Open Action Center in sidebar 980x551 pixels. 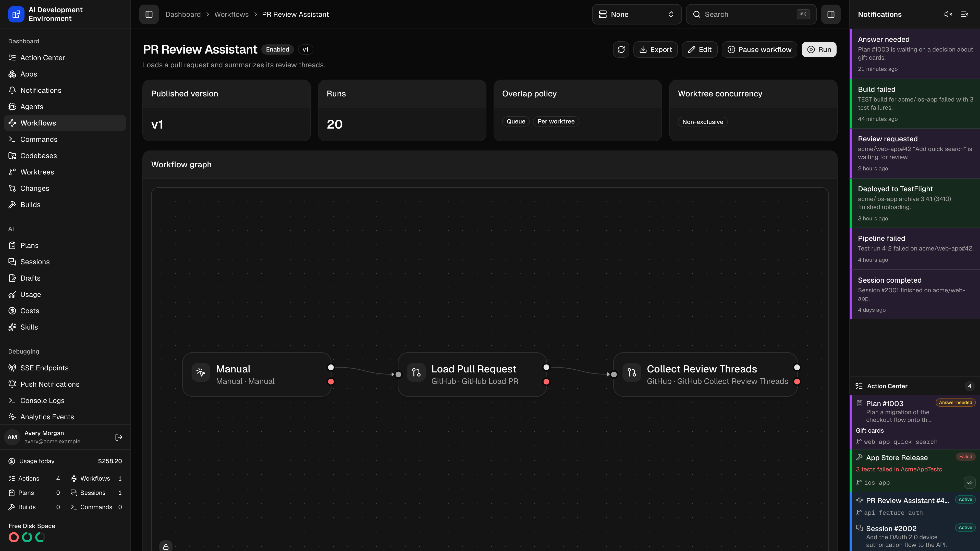click(65, 58)
